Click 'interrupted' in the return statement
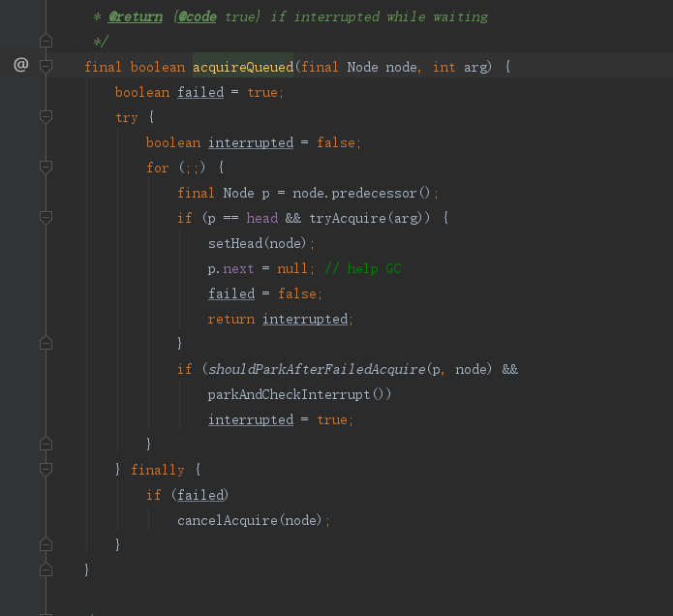Screen dimensions: 673x616 click(305, 319)
